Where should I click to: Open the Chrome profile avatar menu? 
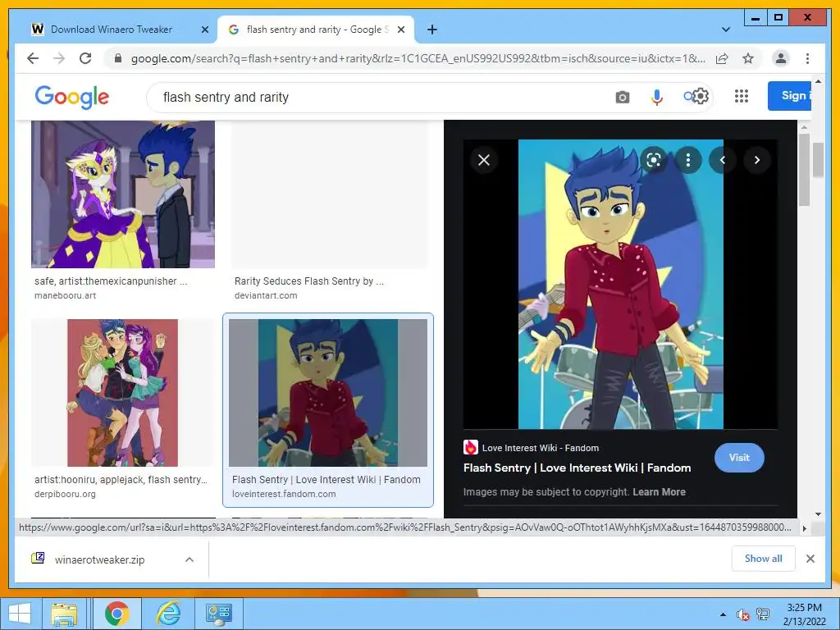point(781,58)
